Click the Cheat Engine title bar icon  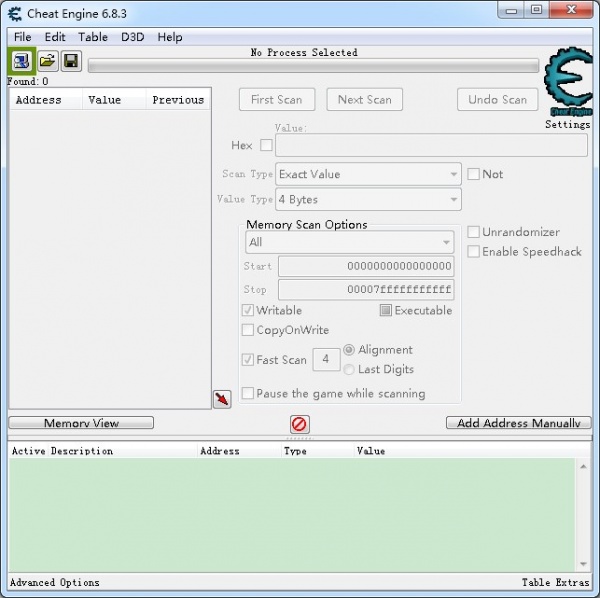point(15,14)
